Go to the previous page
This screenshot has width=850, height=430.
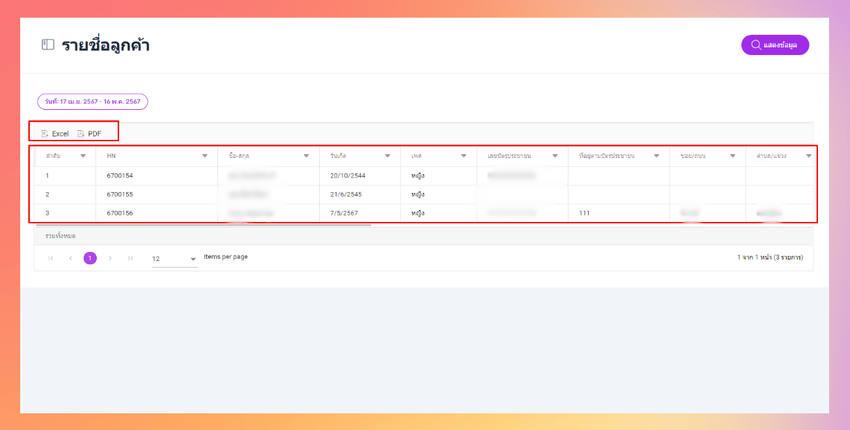pyautogui.click(x=70, y=258)
